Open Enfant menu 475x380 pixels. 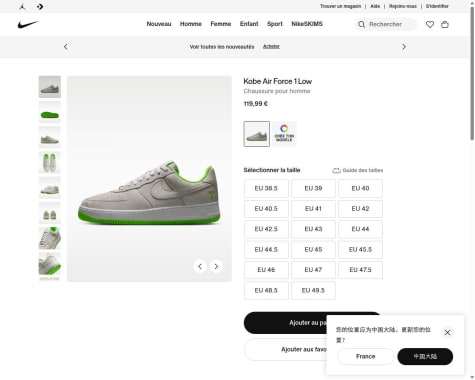[249, 24]
